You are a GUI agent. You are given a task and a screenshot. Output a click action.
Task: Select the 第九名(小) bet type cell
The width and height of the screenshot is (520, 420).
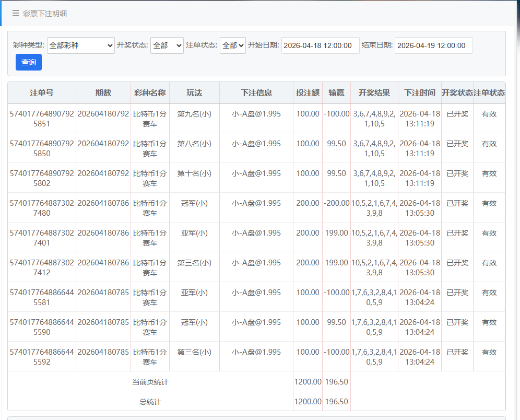[x=194, y=114]
